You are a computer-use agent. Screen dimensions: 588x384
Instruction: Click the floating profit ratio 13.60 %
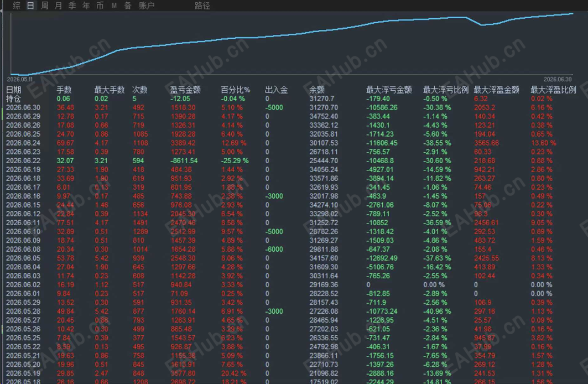pyautogui.click(x=543, y=143)
